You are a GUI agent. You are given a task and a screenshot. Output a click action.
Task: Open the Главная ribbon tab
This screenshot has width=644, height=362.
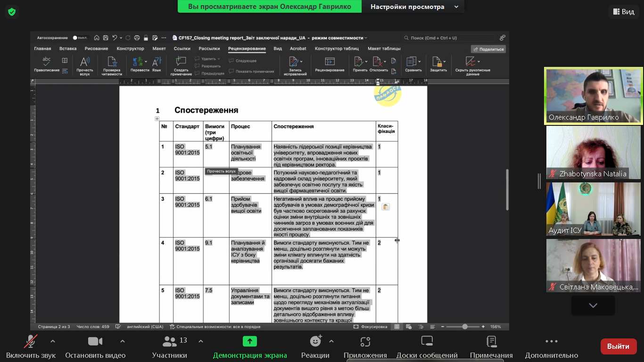coord(42,49)
